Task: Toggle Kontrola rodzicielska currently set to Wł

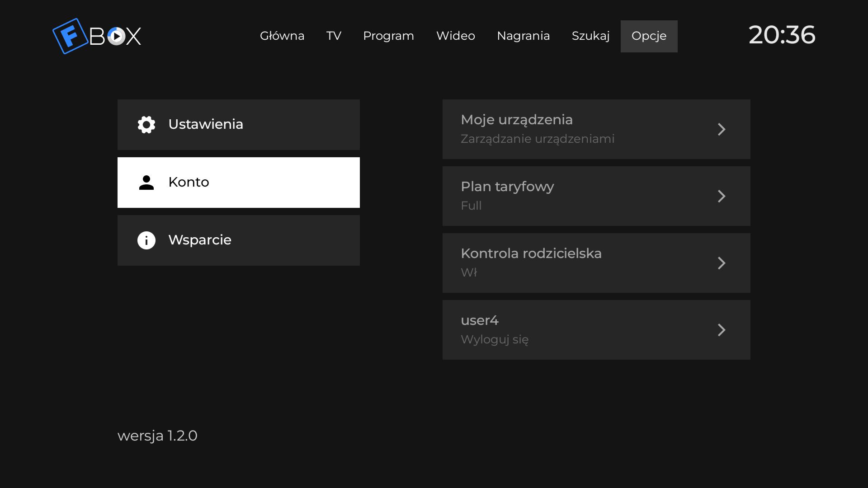Action: click(596, 263)
